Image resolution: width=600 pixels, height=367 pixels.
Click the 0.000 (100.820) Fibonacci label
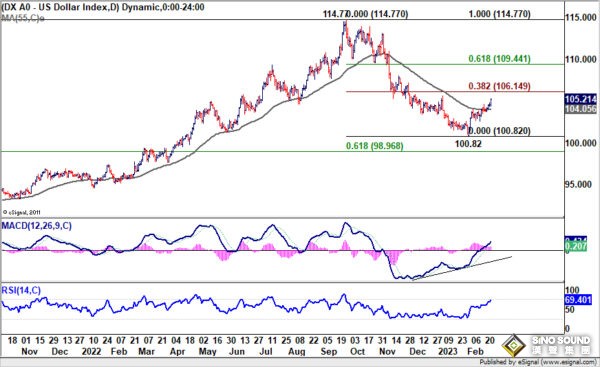point(499,131)
